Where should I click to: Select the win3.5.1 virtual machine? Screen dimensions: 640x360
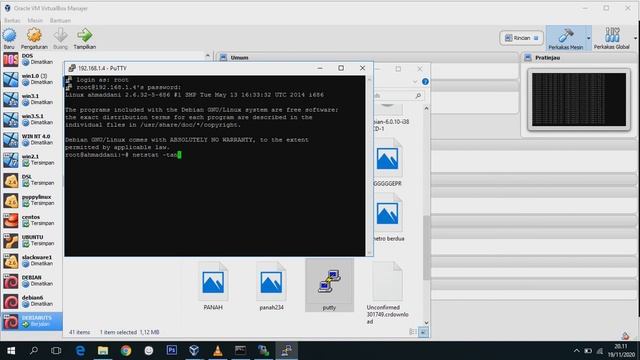tap(31, 120)
